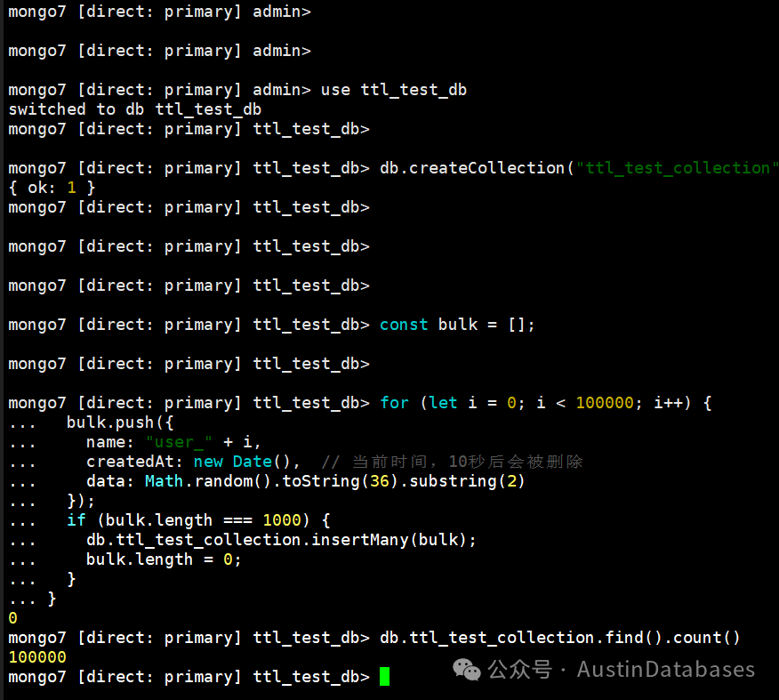
Task: Click the for loop header line
Action: pos(546,403)
